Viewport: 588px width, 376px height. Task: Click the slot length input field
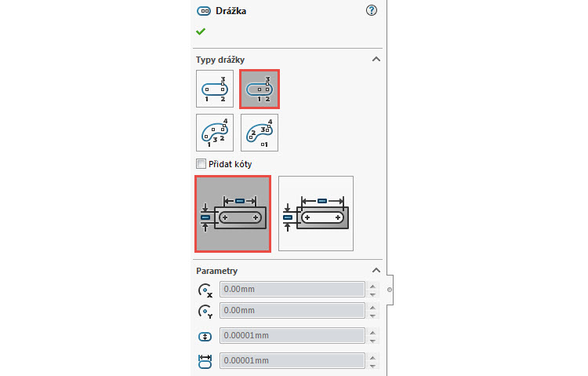pos(292,361)
